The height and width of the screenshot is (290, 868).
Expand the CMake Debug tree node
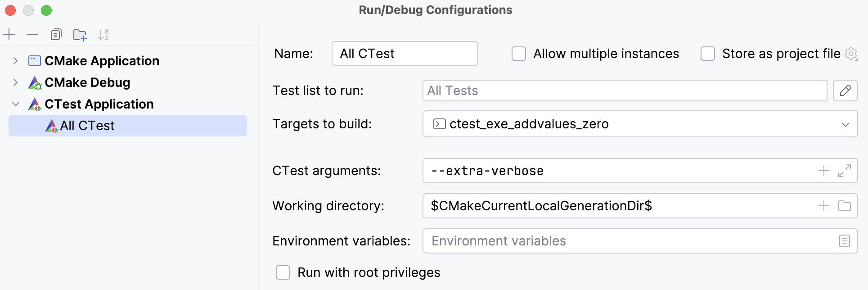pyautogui.click(x=16, y=82)
